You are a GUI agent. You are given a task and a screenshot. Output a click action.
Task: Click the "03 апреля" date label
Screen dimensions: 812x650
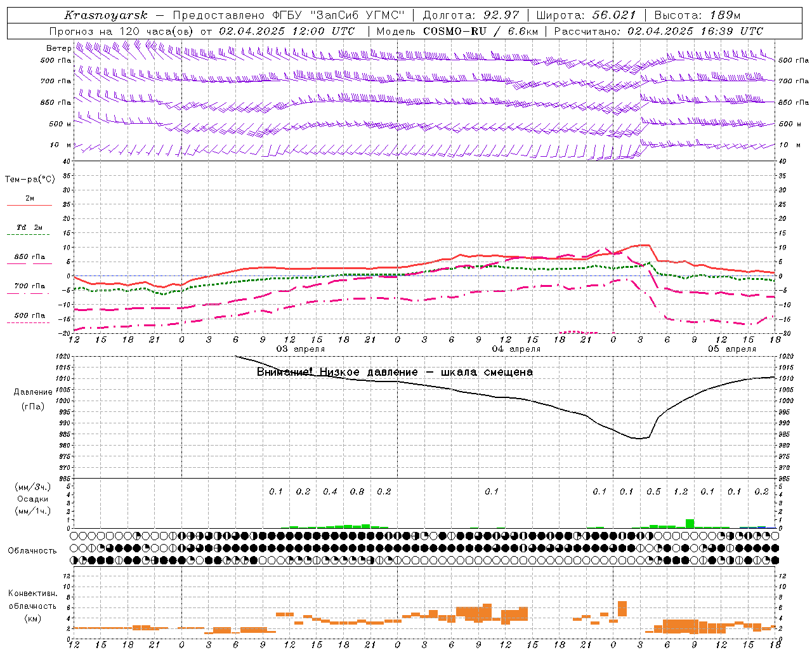point(301,349)
